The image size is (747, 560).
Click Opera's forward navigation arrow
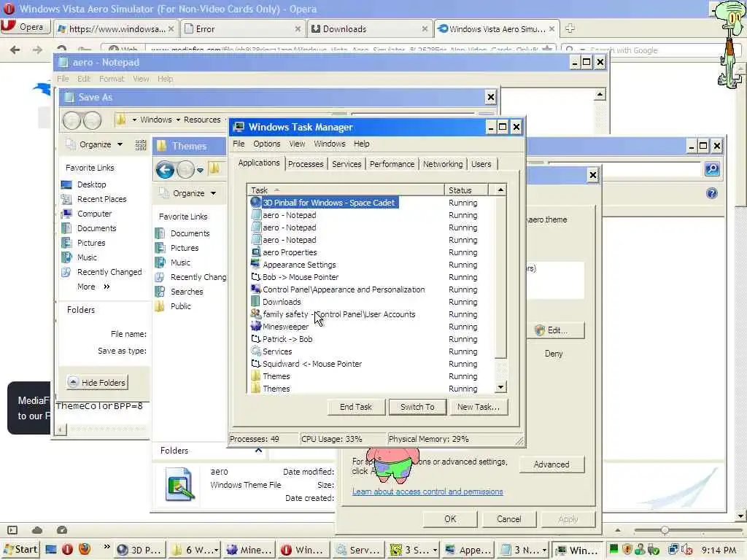[37, 50]
